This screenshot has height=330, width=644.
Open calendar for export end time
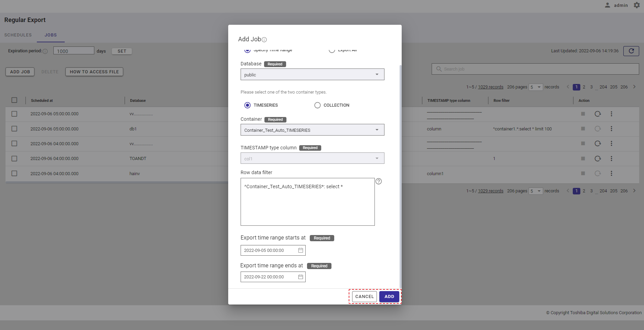pyautogui.click(x=300, y=277)
